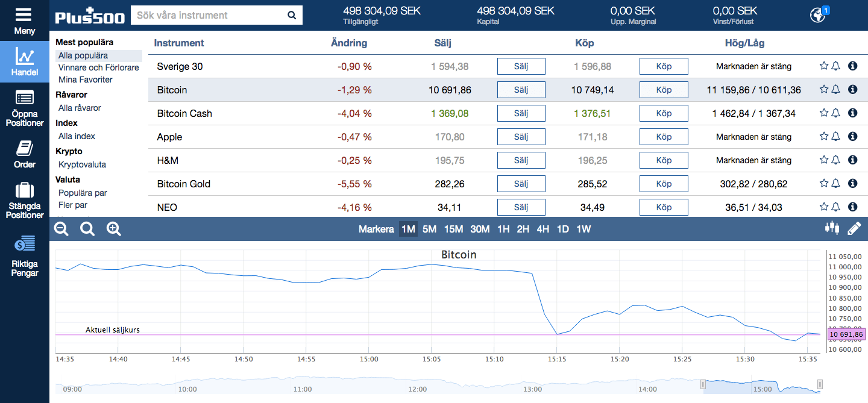
Task: Select the 1W chart timeframe
Action: pyautogui.click(x=583, y=229)
